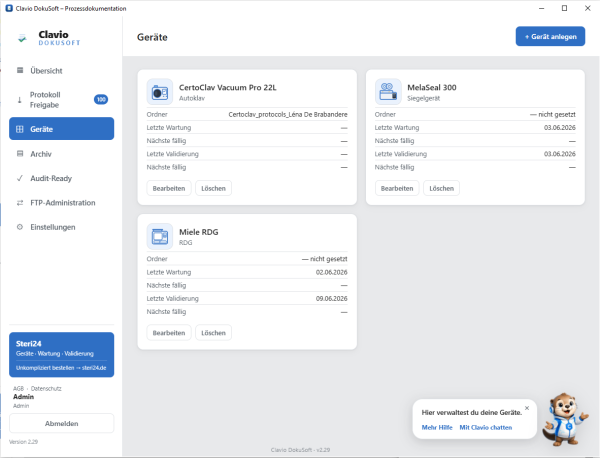Click the Geräte grid icon in sidebar

[20, 129]
